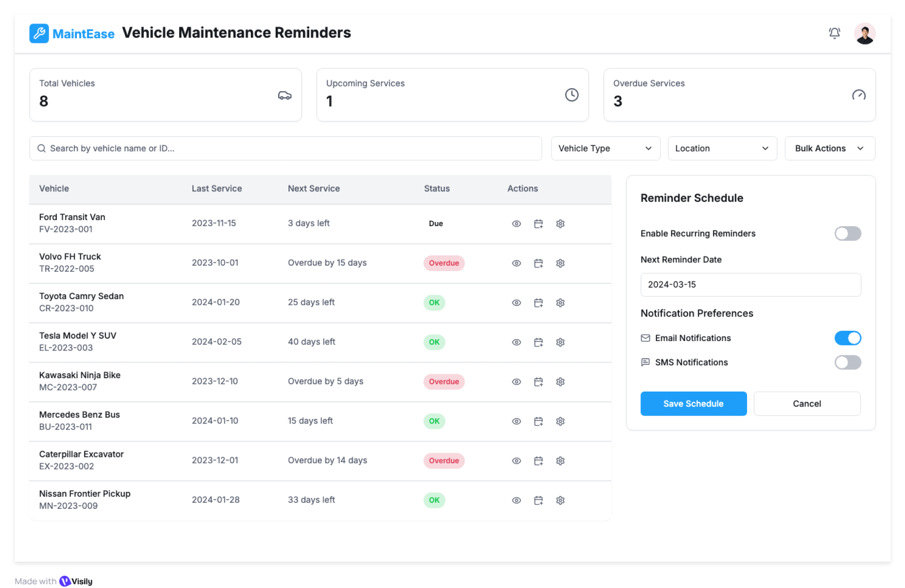Open gear settings for Kawasaki Ninja Bike
The image size is (905, 588).
[x=560, y=382]
